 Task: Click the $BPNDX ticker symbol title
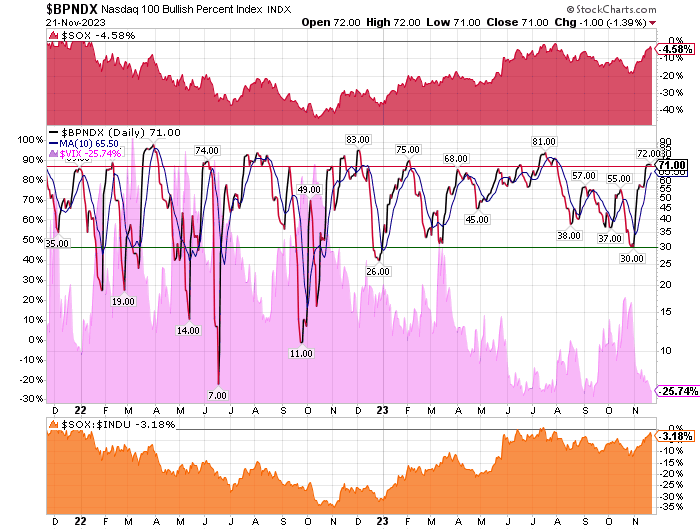coord(72,9)
